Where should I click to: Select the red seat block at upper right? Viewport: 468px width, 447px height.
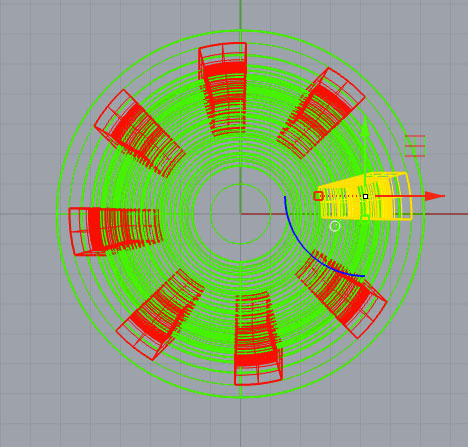[x=320, y=113]
